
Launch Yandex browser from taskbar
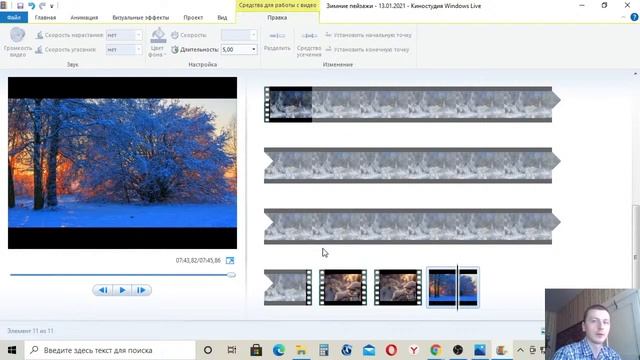pyautogui.click(x=413, y=350)
